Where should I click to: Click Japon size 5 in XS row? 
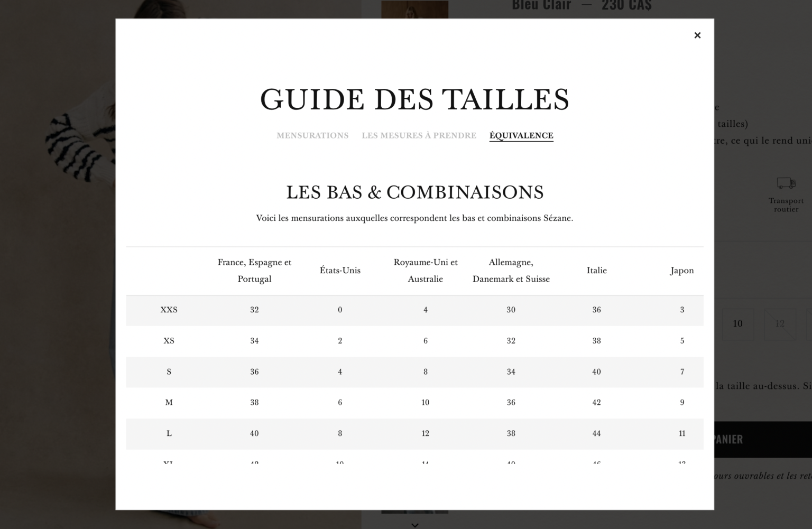(x=682, y=341)
